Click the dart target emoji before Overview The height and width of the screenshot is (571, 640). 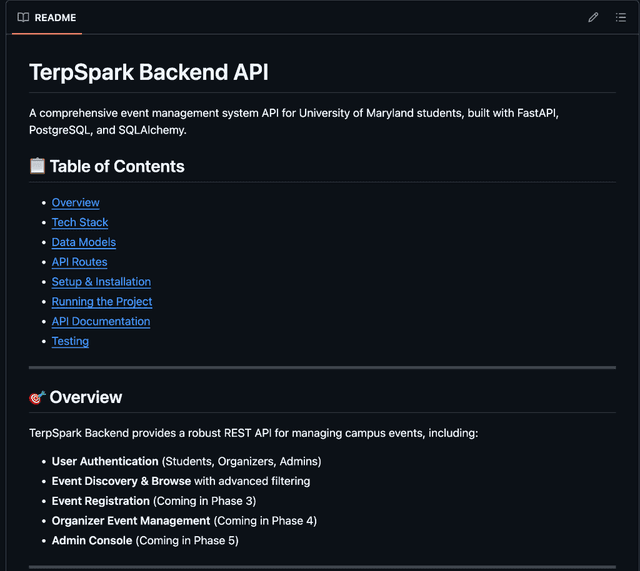(x=37, y=397)
